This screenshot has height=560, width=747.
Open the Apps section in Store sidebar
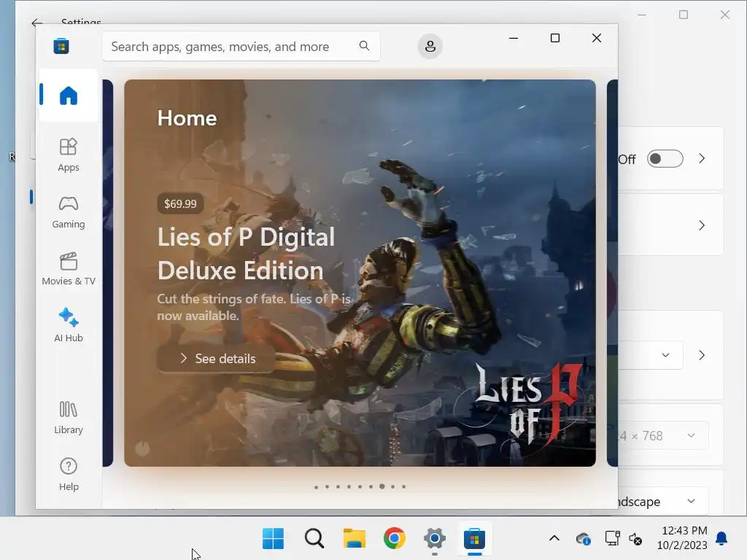click(69, 155)
